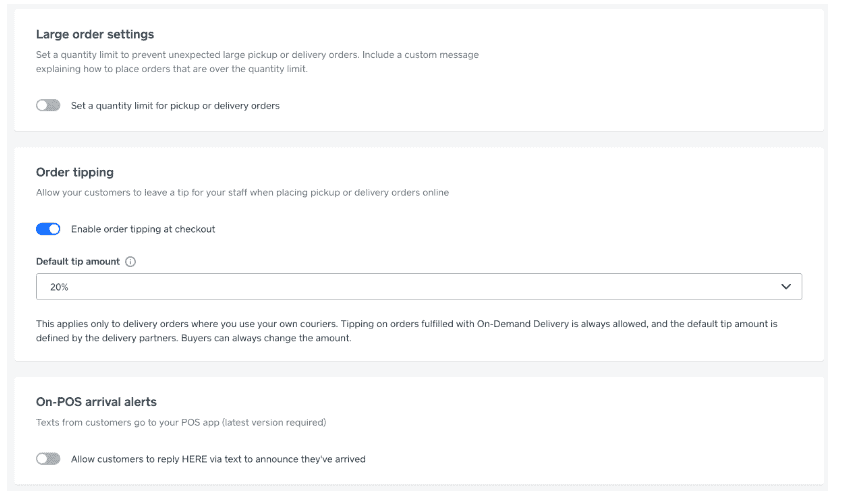This screenshot has width=842, height=499.
Task: Disable the order tipping at checkout toggle
Action: tap(48, 229)
